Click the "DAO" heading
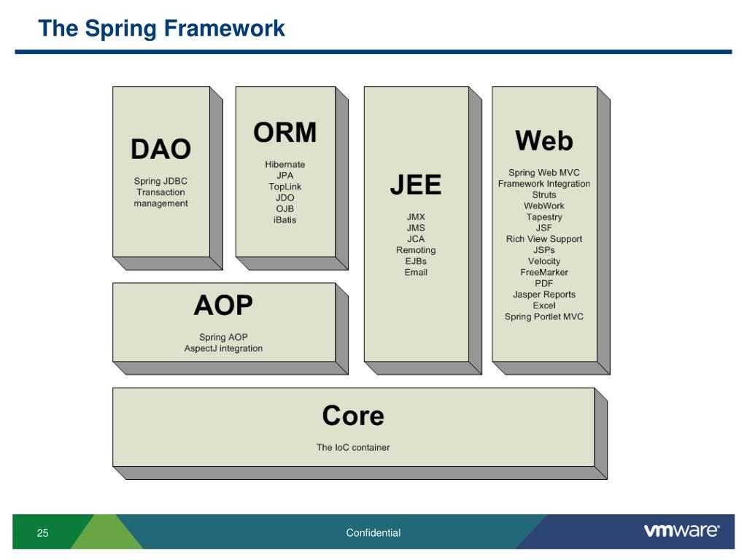The height and width of the screenshot is (560, 747). [161, 149]
